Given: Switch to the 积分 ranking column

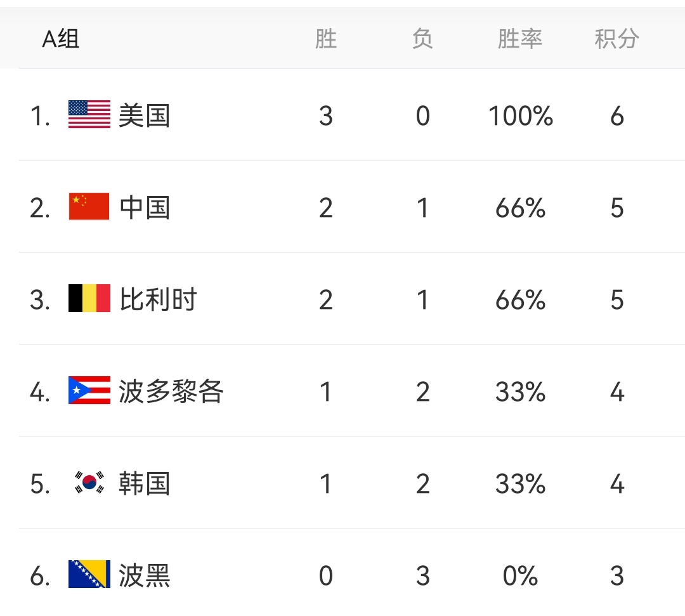Looking at the screenshot, I should (x=615, y=38).
